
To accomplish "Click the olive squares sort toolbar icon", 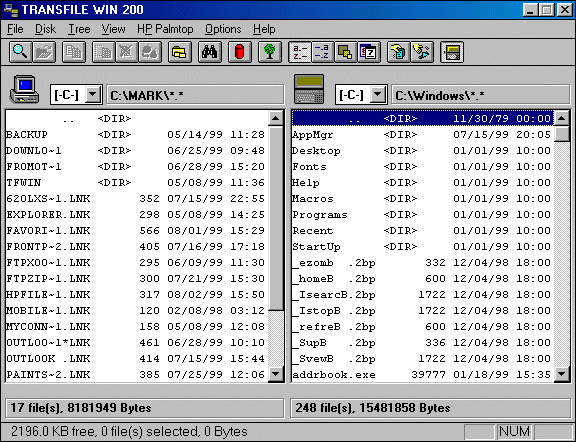I will [x=345, y=52].
